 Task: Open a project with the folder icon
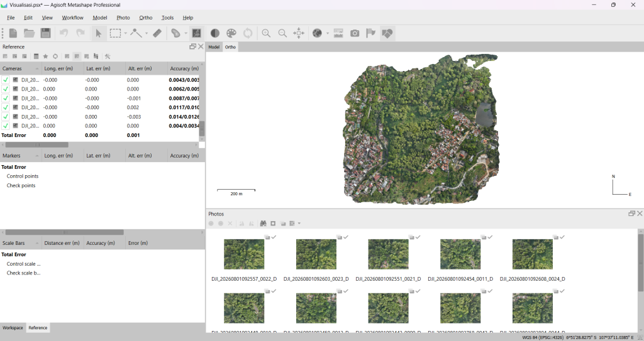click(x=29, y=33)
